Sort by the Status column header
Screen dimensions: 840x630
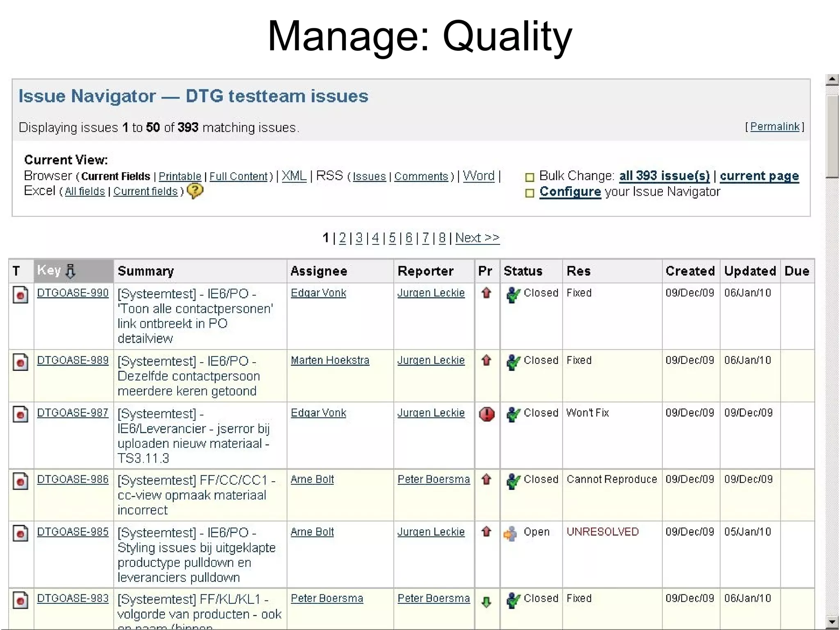tap(523, 271)
